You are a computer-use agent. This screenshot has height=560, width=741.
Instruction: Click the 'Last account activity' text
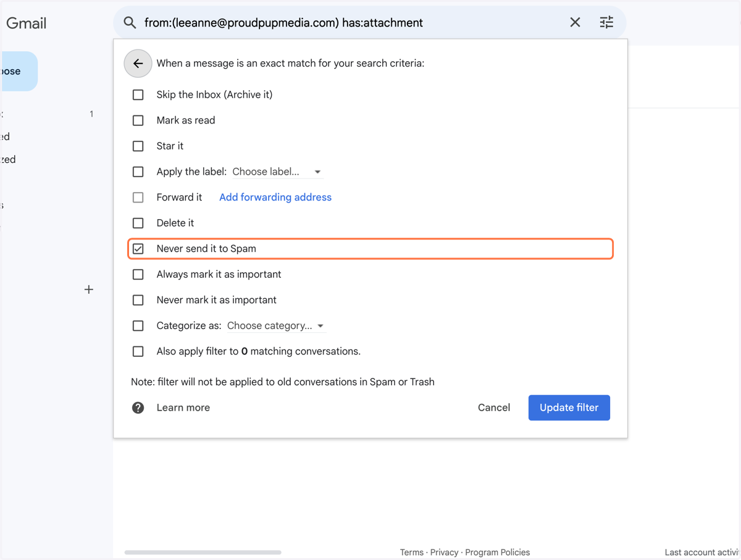click(703, 553)
